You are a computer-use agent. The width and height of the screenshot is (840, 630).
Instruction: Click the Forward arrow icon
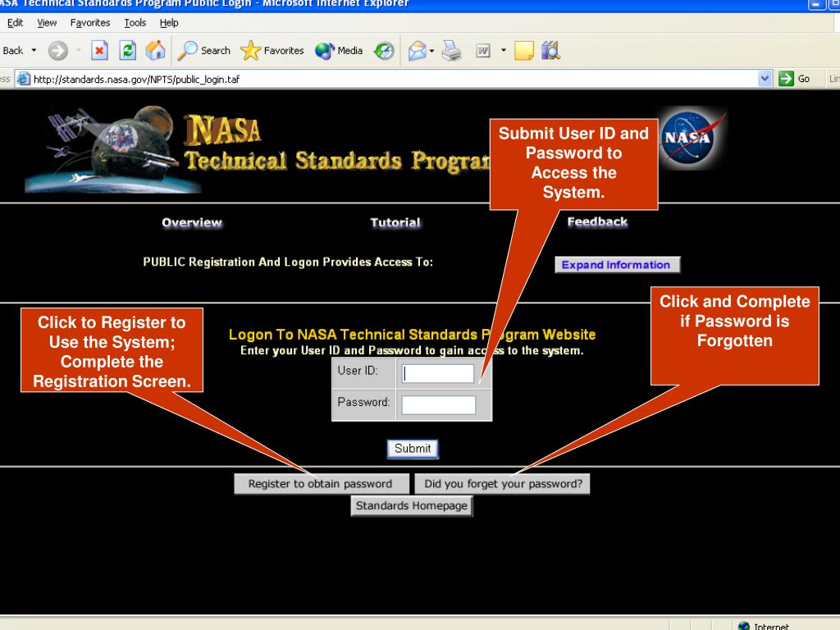(x=58, y=51)
